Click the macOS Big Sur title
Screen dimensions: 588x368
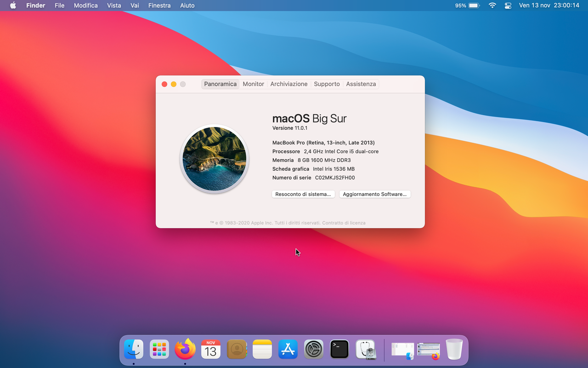point(310,118)
